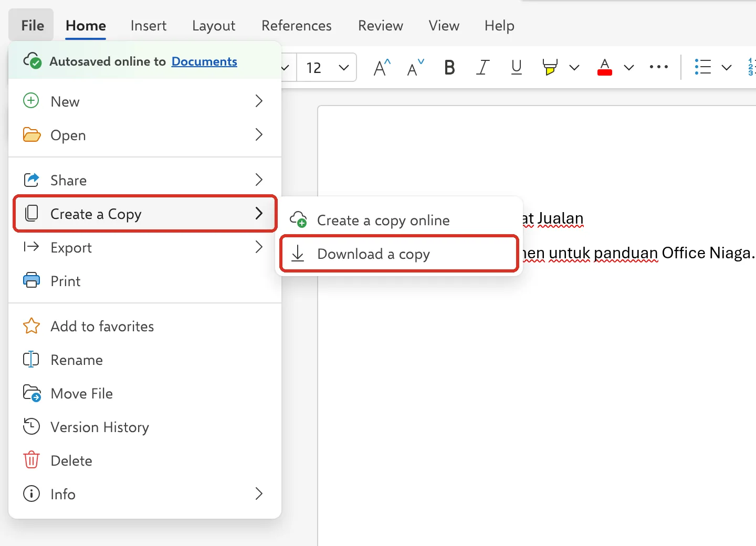The height and width of the screenshot is (546, 756).
Task: Open the Documents link
Action: pos(204,61)
